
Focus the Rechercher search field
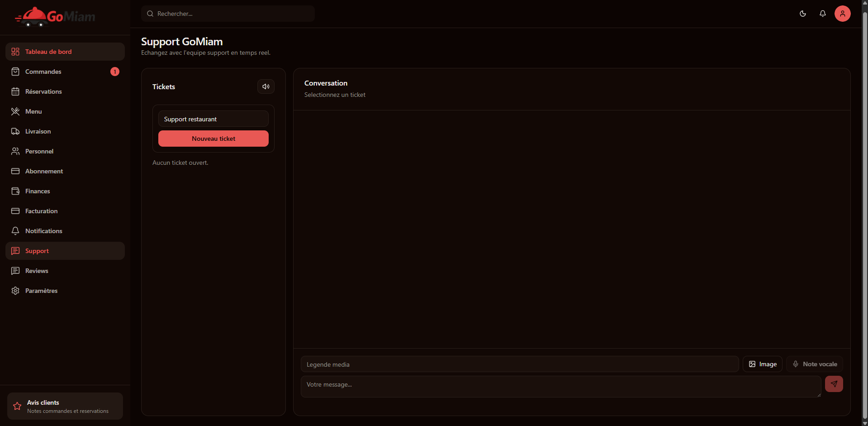(228, 14)
